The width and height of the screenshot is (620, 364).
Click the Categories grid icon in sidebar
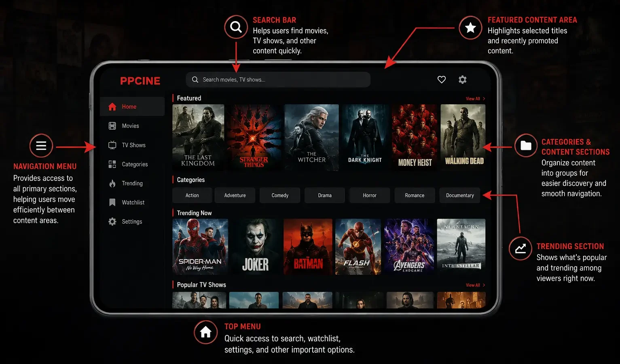pyautogui.click(x=112, y=164)
